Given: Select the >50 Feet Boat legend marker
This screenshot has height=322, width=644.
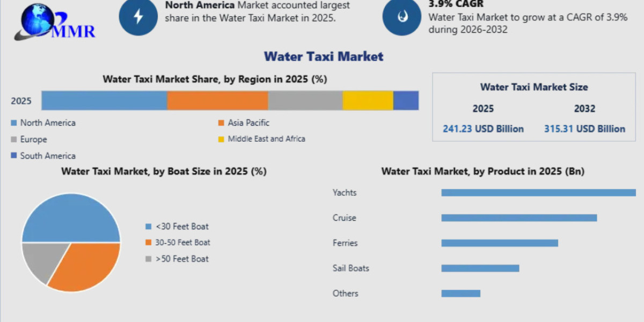Looking at the screenshot, I should pos(148,259).
